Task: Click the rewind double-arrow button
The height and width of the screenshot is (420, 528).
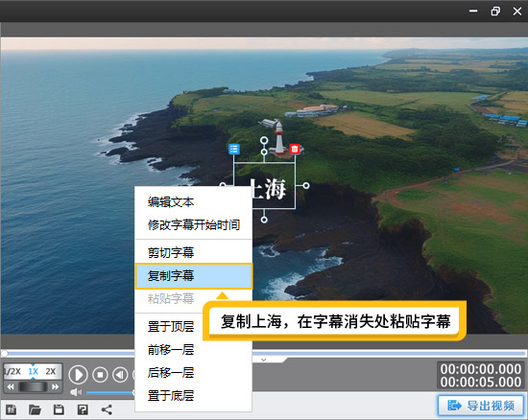Action: (11, 386)
